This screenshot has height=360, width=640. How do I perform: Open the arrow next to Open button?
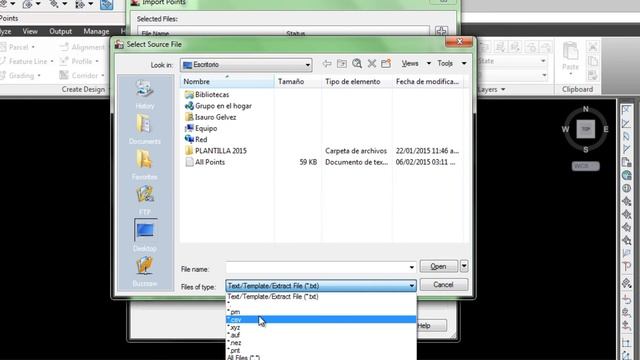click(464, 266)
